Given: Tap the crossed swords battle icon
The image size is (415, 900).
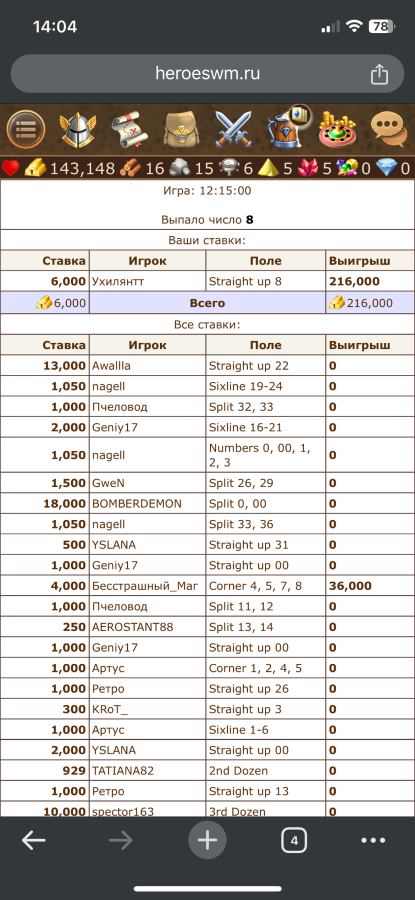Looking at the screenshot, I should [233, 130].
